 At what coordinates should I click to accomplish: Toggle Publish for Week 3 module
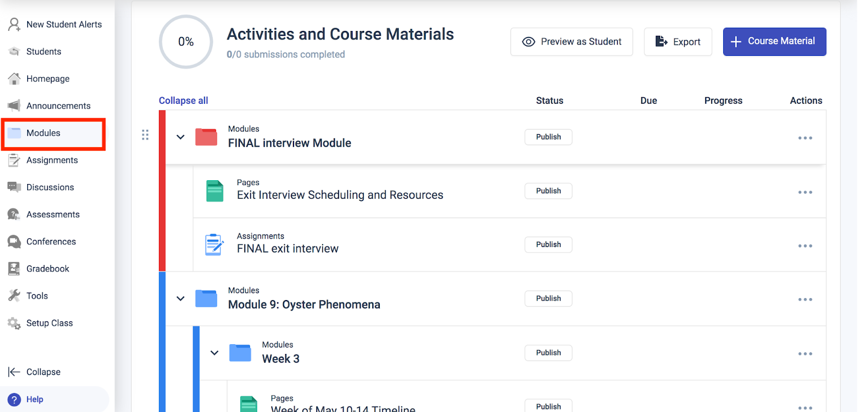point(548,353)
